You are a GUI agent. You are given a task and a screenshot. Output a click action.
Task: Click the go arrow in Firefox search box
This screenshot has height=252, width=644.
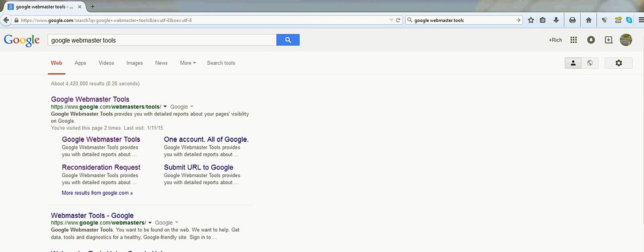(x=518, y=20)
